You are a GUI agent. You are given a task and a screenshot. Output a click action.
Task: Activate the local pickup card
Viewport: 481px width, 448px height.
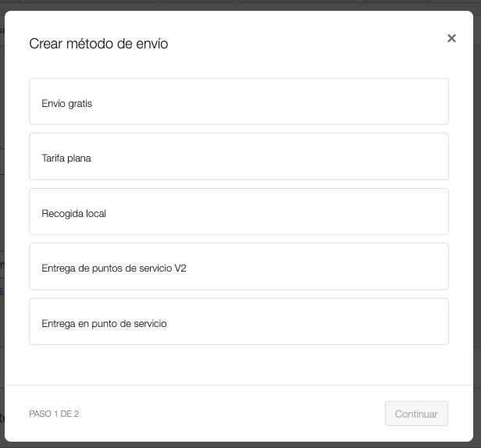coord(239,212)
